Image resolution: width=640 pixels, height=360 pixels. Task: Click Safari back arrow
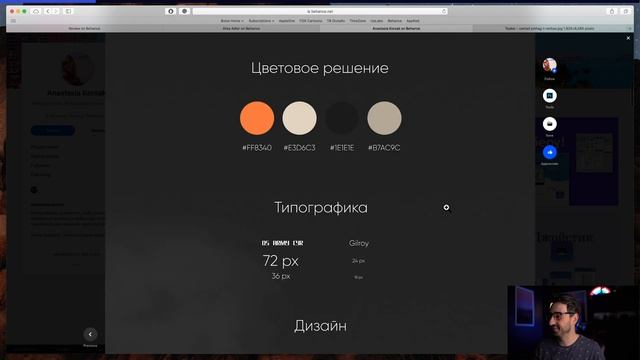coord(48,11)
